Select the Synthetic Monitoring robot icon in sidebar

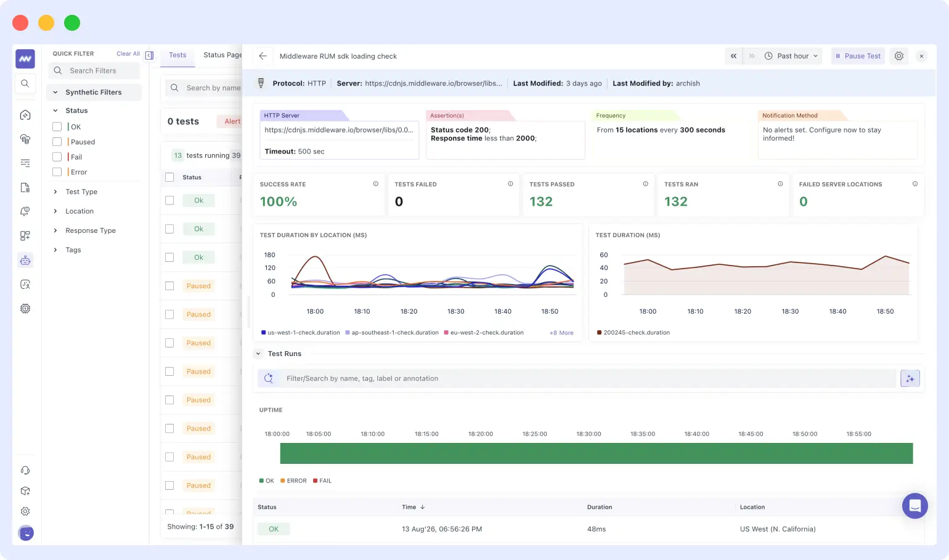(25, 260)
